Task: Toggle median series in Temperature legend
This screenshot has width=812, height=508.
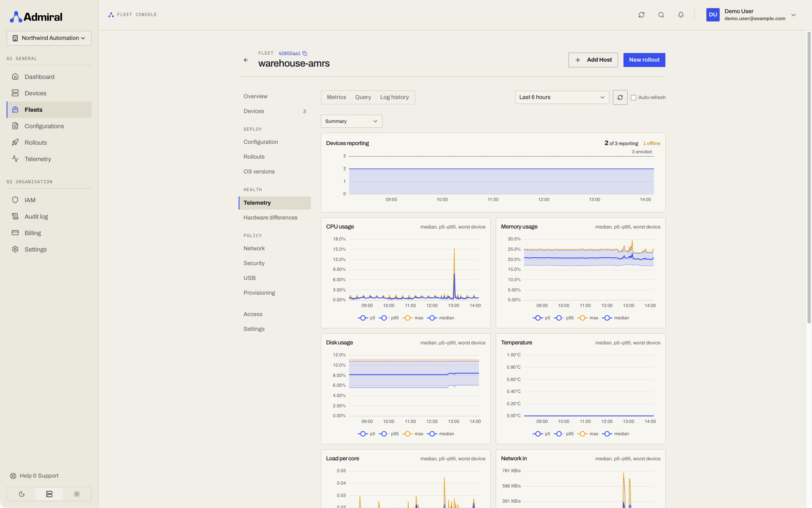Action: (616, 434)
